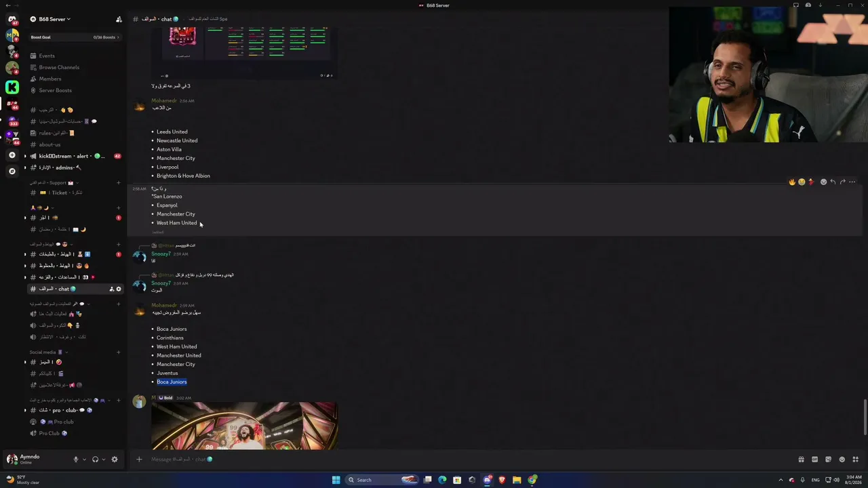Open the Discover servers compass icon
This screenshot has width=868, height=488.
(12, 171)
